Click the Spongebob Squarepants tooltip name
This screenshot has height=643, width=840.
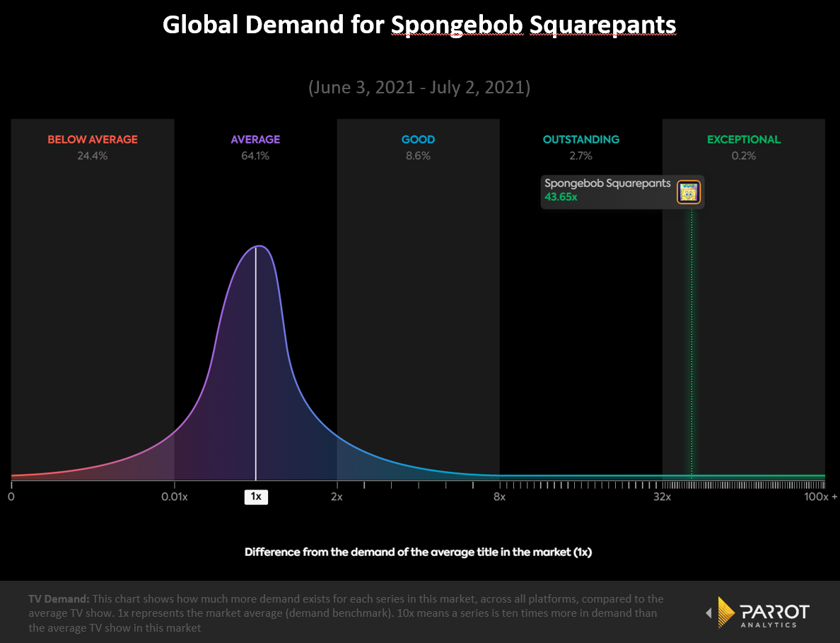[607, 183]
